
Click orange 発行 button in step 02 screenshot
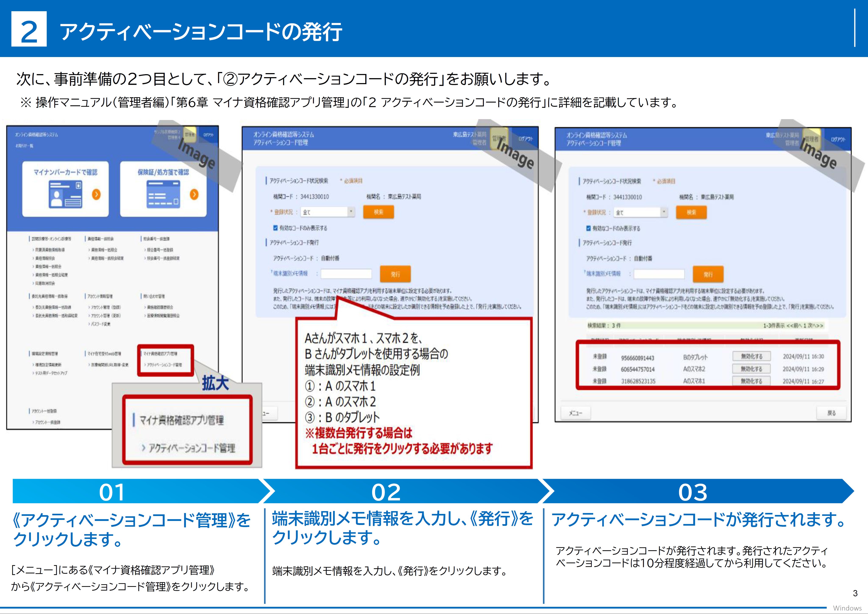click(395, 274)
